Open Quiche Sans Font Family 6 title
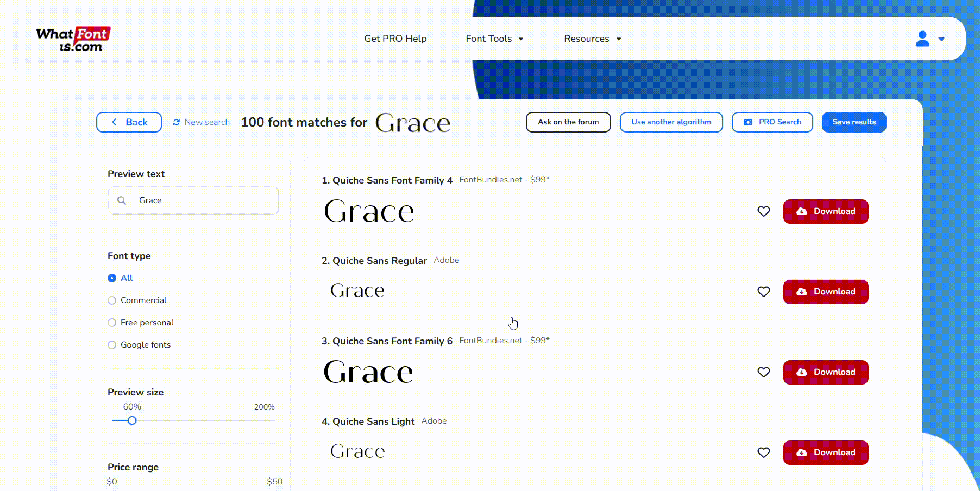The image size is (980, 491). [x=387, y=341]
